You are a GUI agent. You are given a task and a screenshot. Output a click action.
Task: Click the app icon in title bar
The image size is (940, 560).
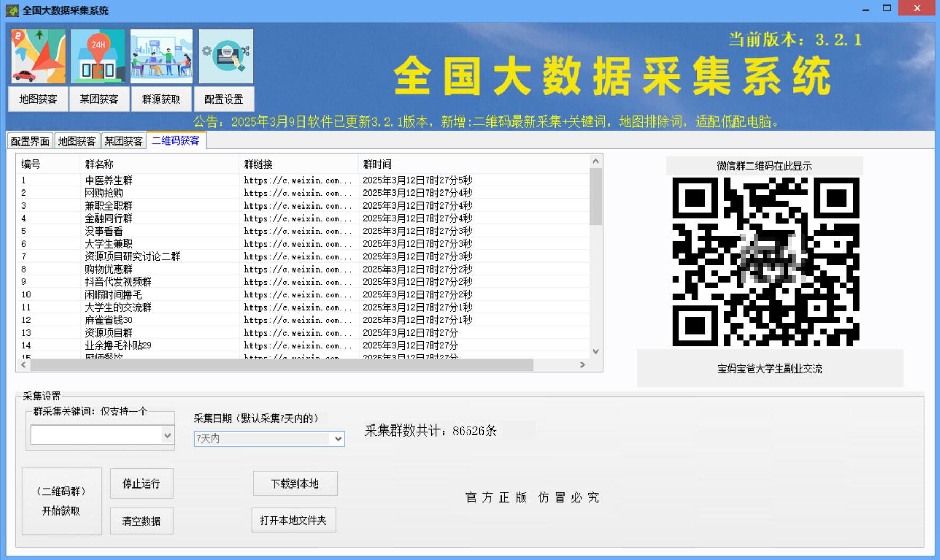[12, 10]
